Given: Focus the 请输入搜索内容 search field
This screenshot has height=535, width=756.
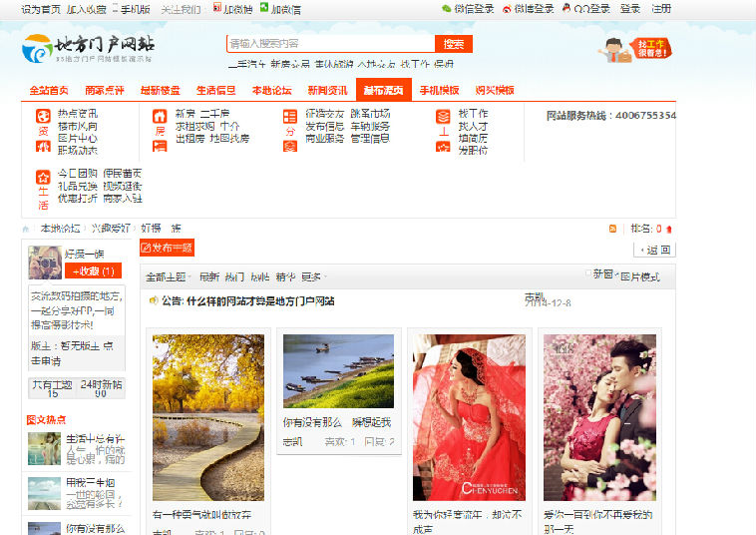Looking at the screenshot, I should (331, 44).
